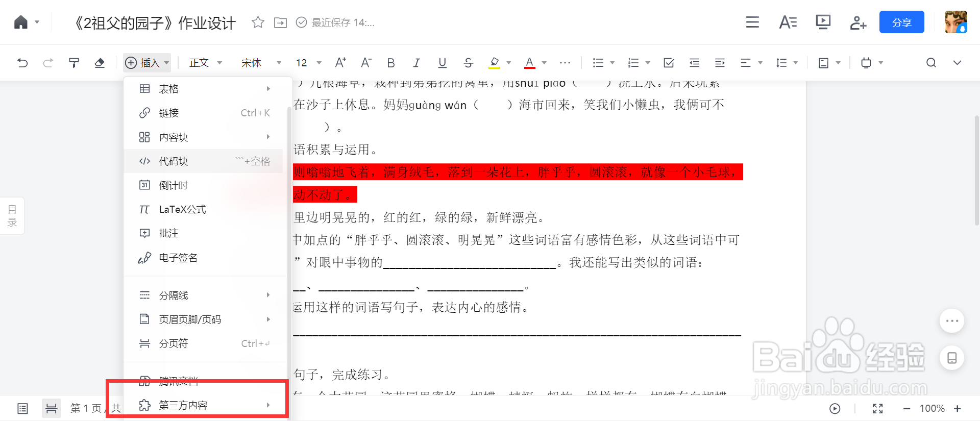This screenshot has height=421, width=980.
Task: Redo the last action
Action: click(48, 63)
